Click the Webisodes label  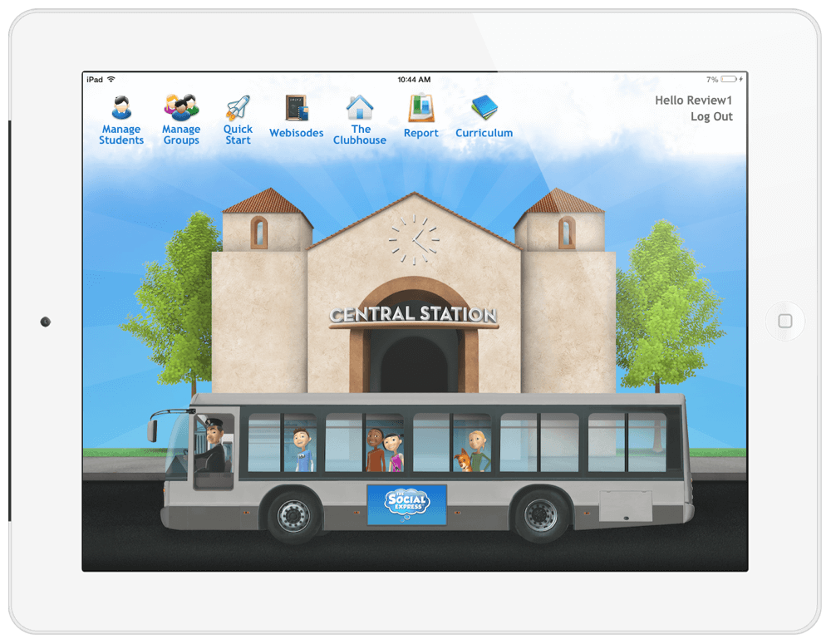click(297, 133)
